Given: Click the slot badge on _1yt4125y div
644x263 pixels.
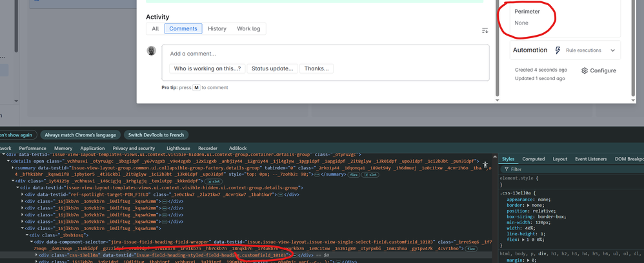Looking at the screenshot, I should (213, 181).
